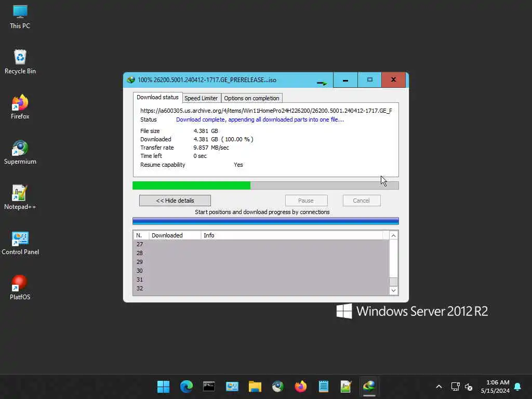Minimize the IDM download dialog

[x=345, y=80]
